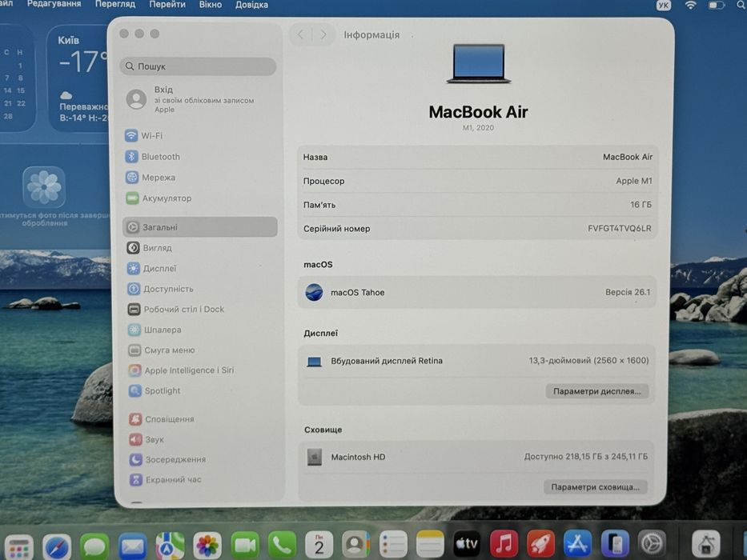Screen dimensions: 747x560
Task: Click the Пошук search field
Action: pos(198,66)
